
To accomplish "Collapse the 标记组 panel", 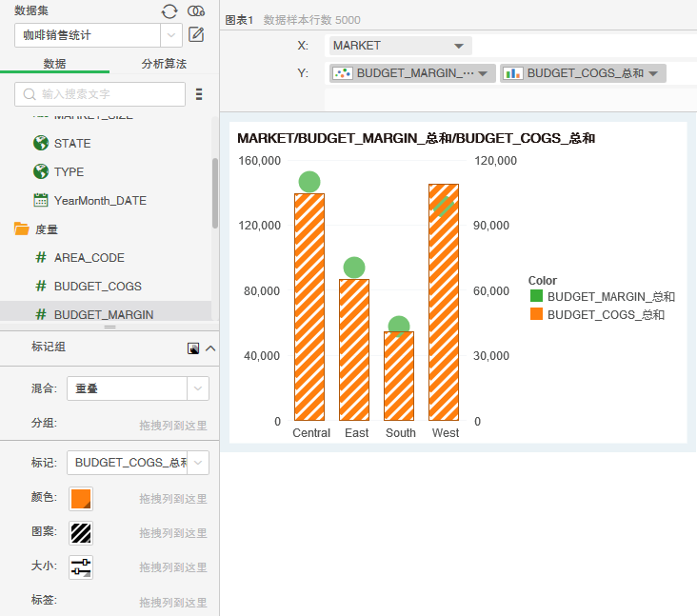I will 210,348.
